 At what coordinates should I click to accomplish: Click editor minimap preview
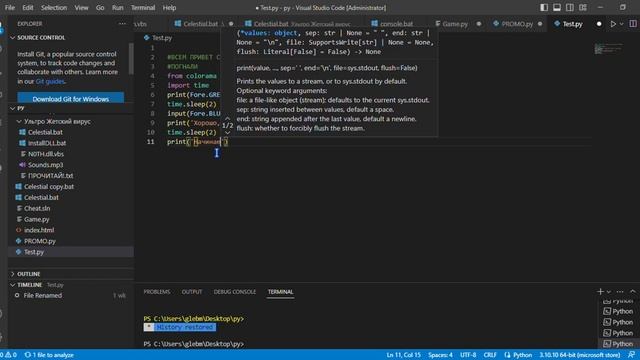pyautogui.click(x=609, y=49)
